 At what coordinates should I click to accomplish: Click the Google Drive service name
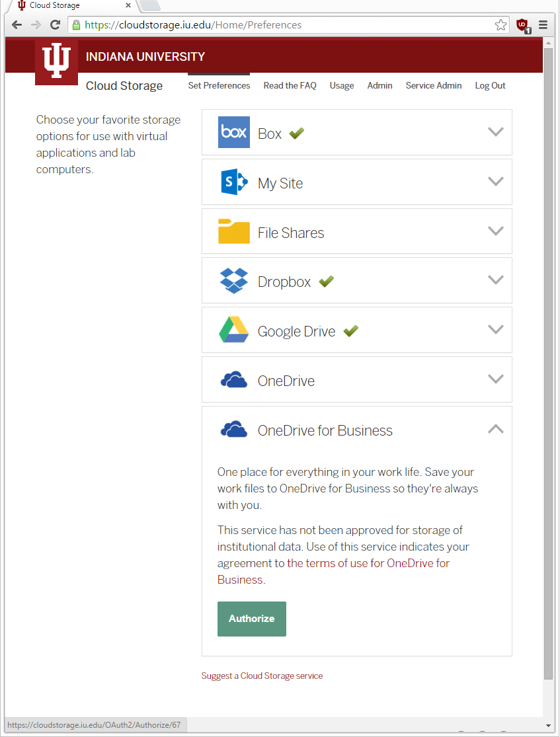click(x=296, y=331)
